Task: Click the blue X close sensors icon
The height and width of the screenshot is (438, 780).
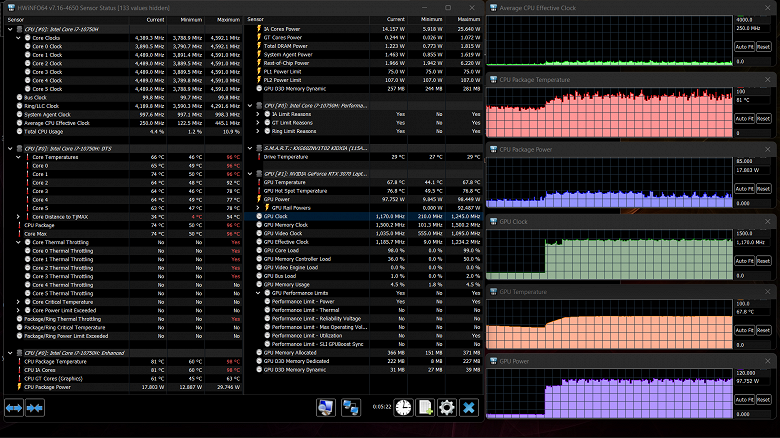Action: click(x=469, y=407)
